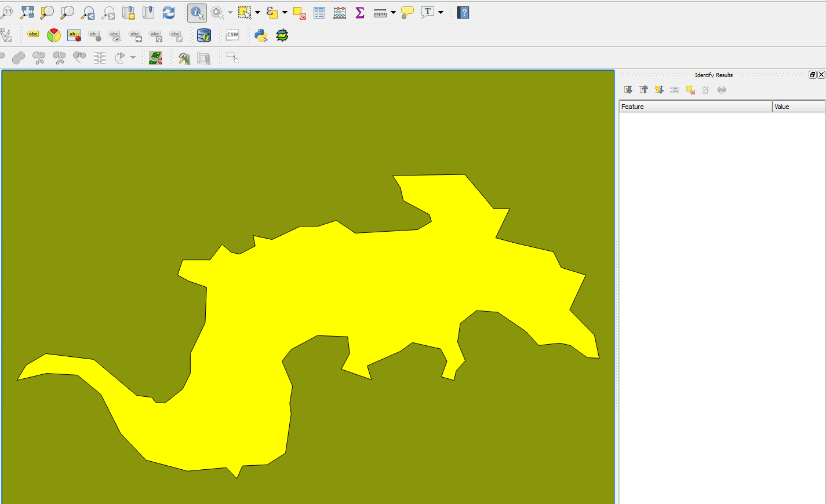Click the Help Contents book icon
Image resolution: width=826 pixels, height=504 pixels.
(463, 12)
